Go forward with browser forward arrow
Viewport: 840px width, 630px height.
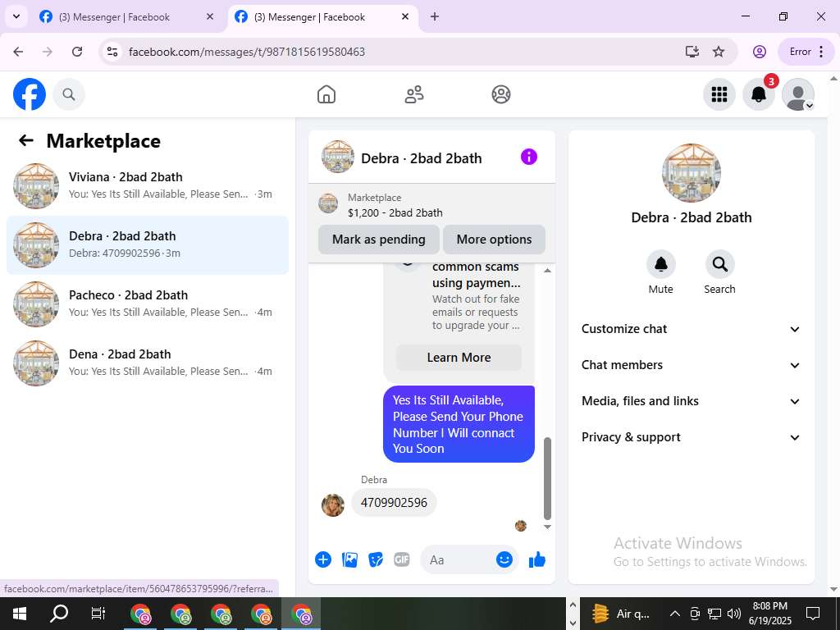[48, 52]
